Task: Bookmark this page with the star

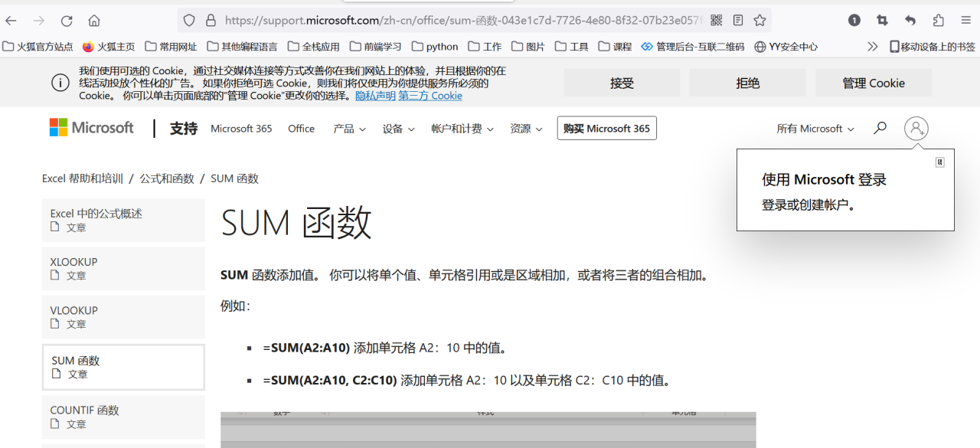Action: (x=759, y=21)
